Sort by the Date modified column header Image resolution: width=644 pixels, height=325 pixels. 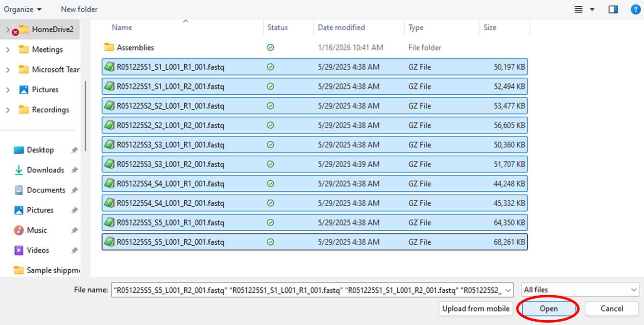point(341,27)
